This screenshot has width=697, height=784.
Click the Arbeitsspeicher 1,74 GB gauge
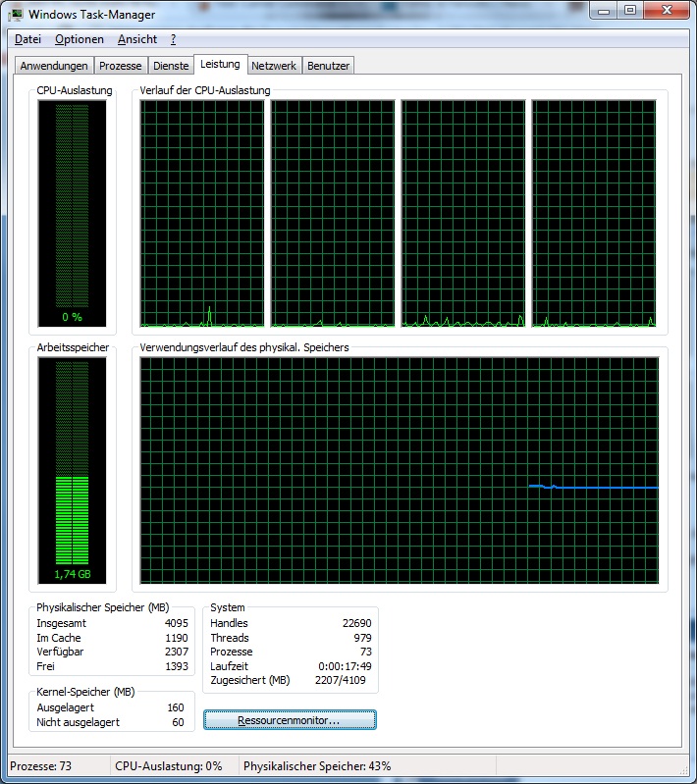coord(72,471)
